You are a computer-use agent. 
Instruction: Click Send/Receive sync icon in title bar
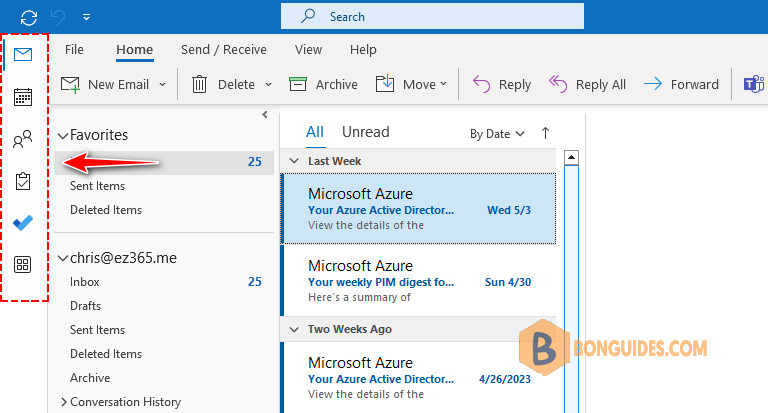tap(29, 18)
